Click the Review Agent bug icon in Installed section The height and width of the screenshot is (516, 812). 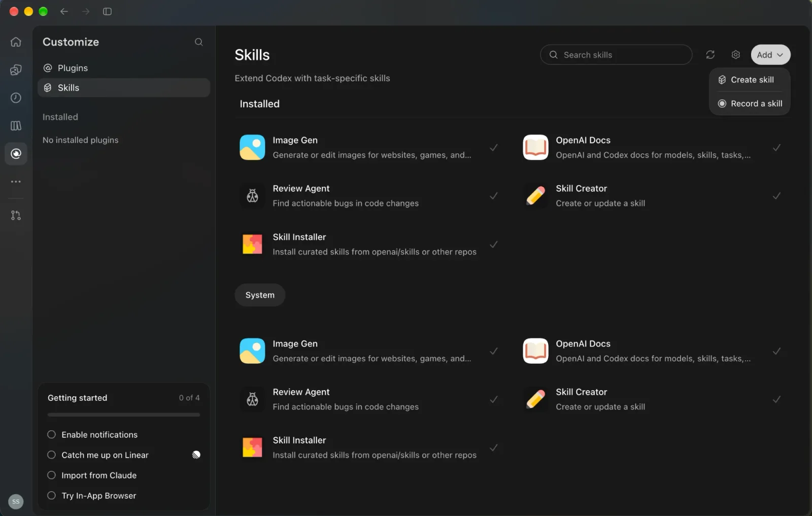pyautogui.click(x=252, y=195)
